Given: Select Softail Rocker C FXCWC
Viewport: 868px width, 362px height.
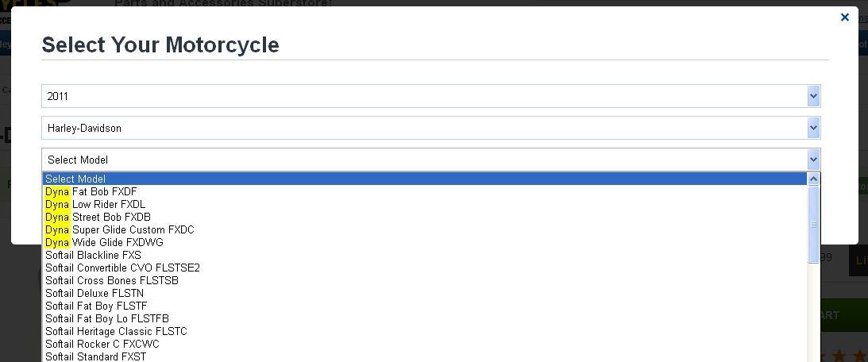Looking at the screenshot, I should (425, 345).
